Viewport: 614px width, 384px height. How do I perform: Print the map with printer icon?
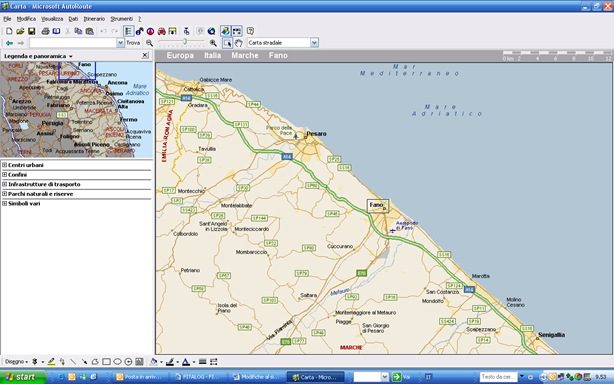45,31
